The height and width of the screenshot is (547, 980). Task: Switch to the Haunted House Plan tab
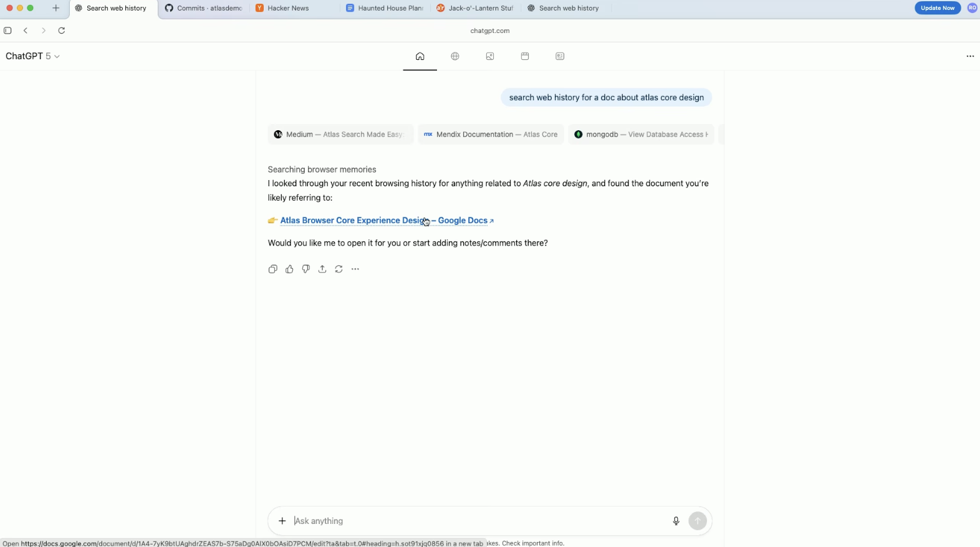click(385, 8)
